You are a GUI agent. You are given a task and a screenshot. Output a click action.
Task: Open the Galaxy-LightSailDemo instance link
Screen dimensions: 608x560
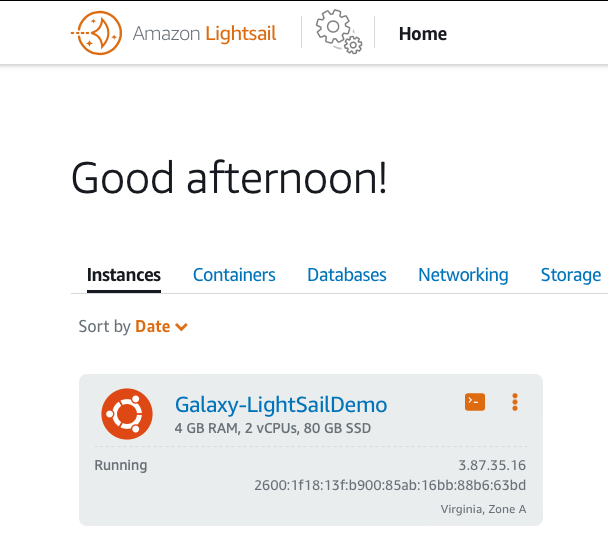pos(281,405)
